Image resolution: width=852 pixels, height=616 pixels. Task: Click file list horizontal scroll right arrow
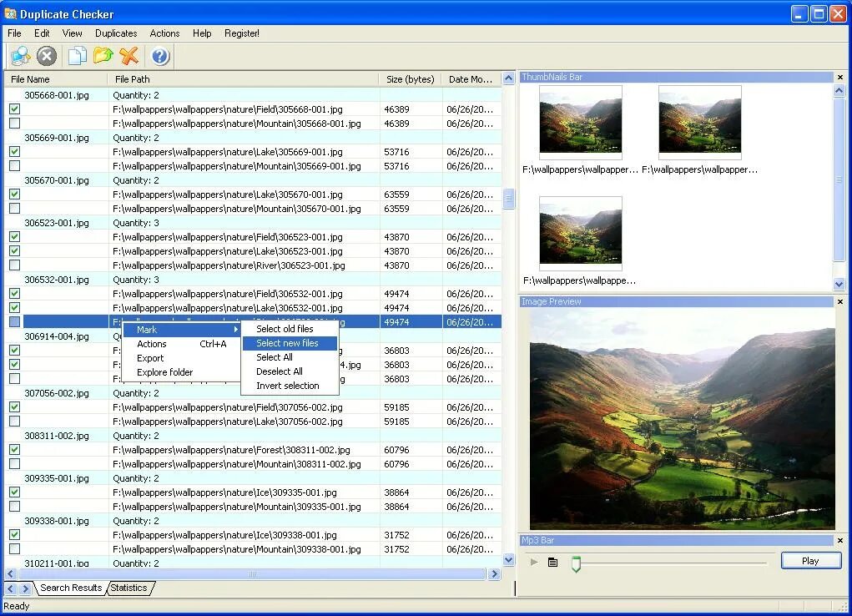pos(494,573)
